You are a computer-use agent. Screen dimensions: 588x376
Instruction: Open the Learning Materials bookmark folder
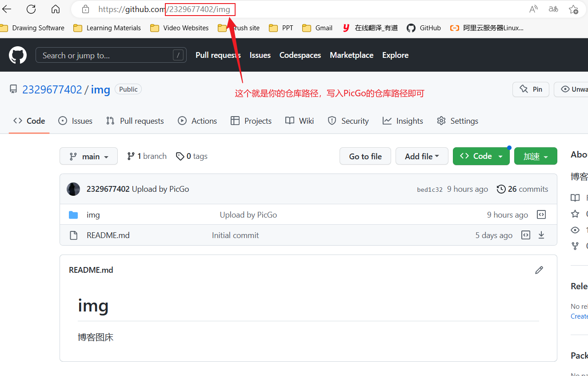107,28
